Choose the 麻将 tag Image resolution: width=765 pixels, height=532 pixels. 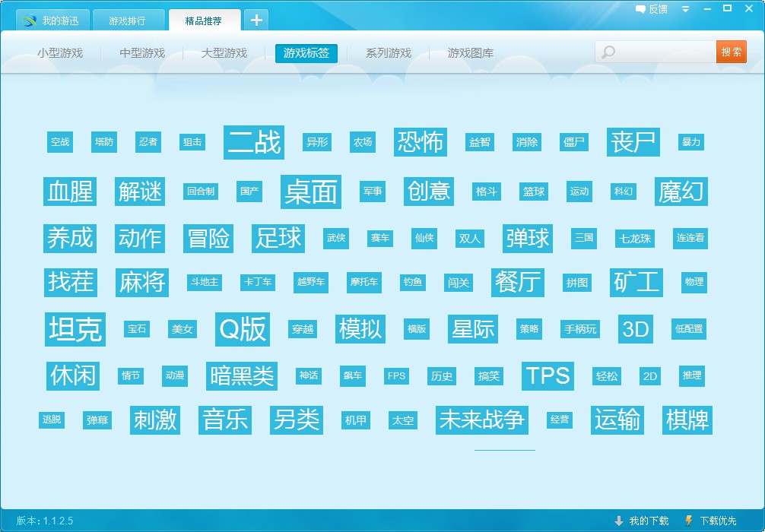(142, 282)
